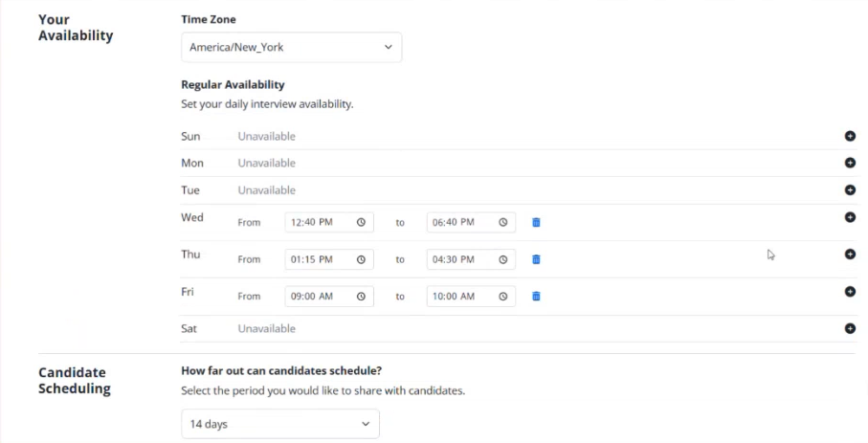Add availability slot for Saturday

pos(850,328)
